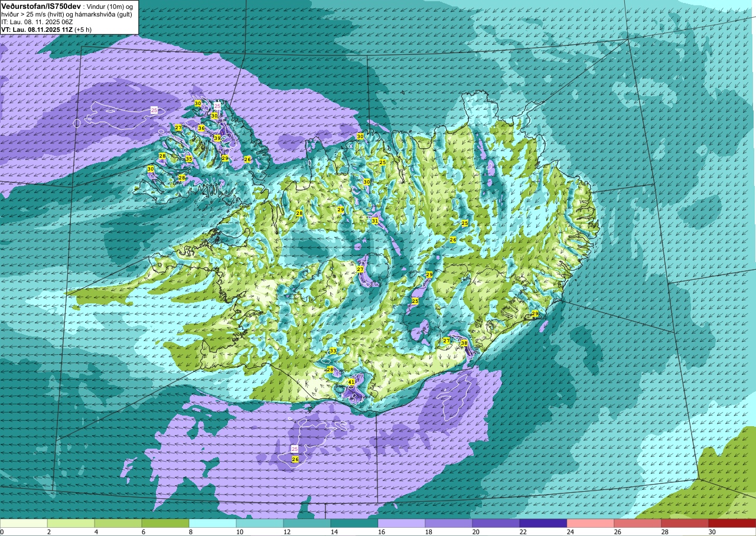Click the yellow 38 gust label on southeast coast
756x536 pixels.
464,344
